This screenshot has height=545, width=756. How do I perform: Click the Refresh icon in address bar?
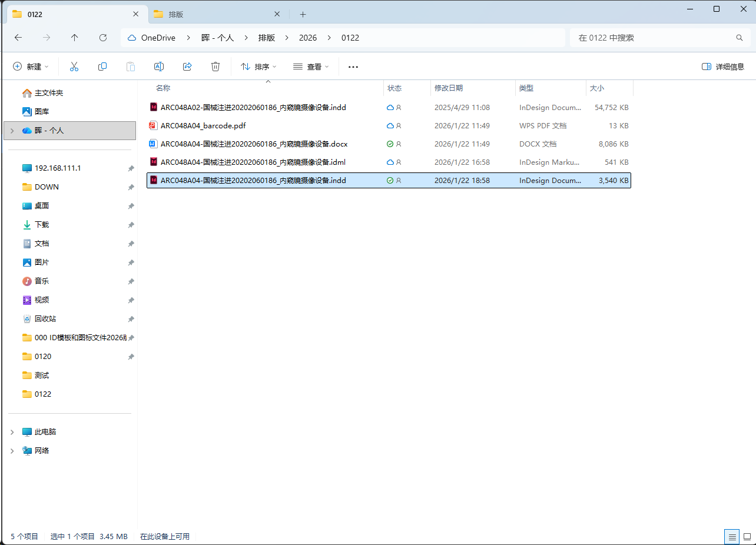(x=102, y=37)
